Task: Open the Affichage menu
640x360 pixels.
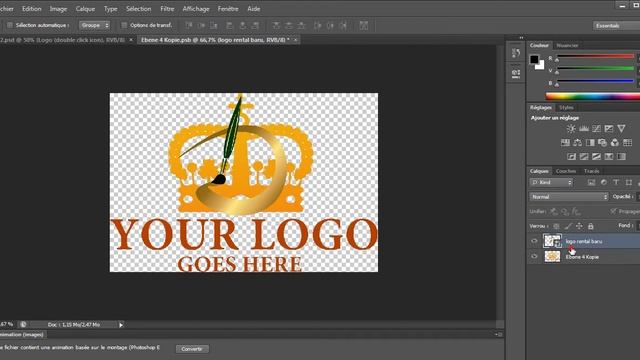Action: [x=196, y=9]
